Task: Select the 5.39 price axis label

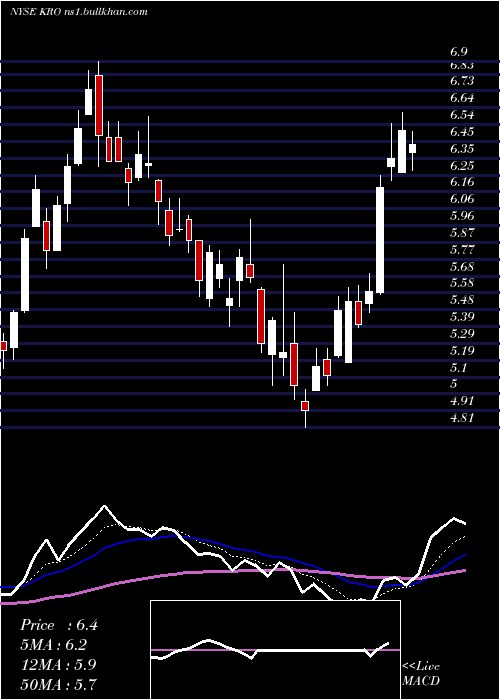Action: 462,317
